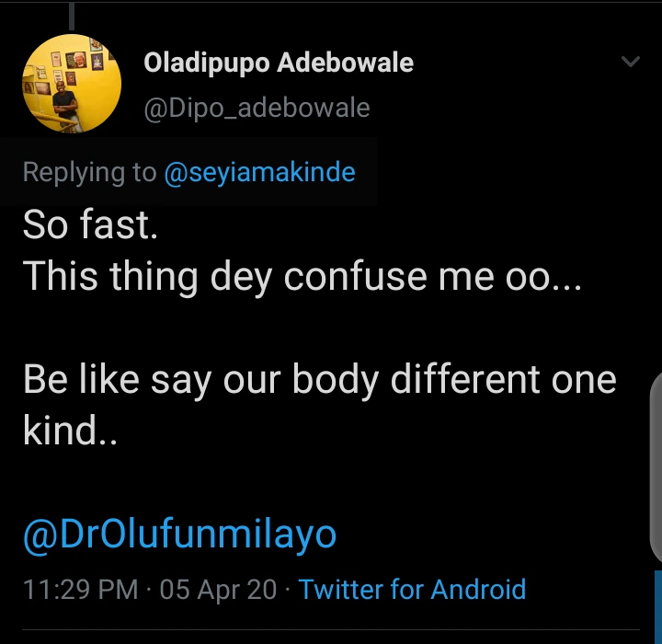Click the Twitter for Android source link
The width and height of the screenshot is (662, 644).
[x=412, y=589]
